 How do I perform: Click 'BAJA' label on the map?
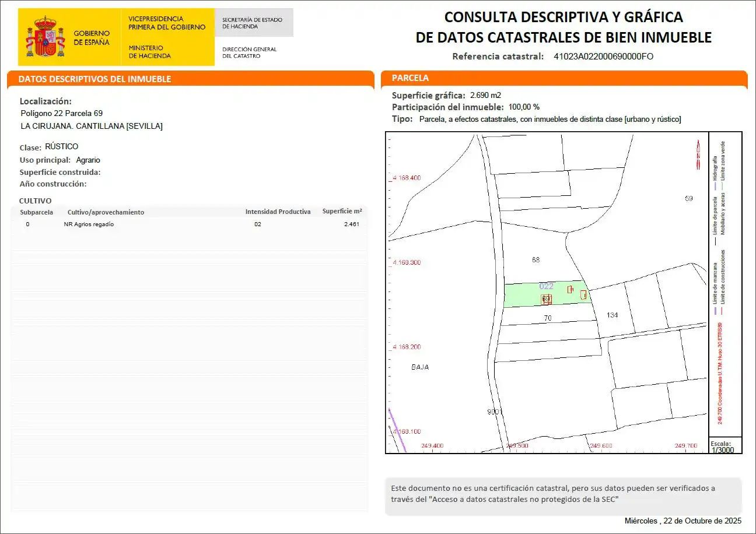pyautogui.click(x=420, y=367)
